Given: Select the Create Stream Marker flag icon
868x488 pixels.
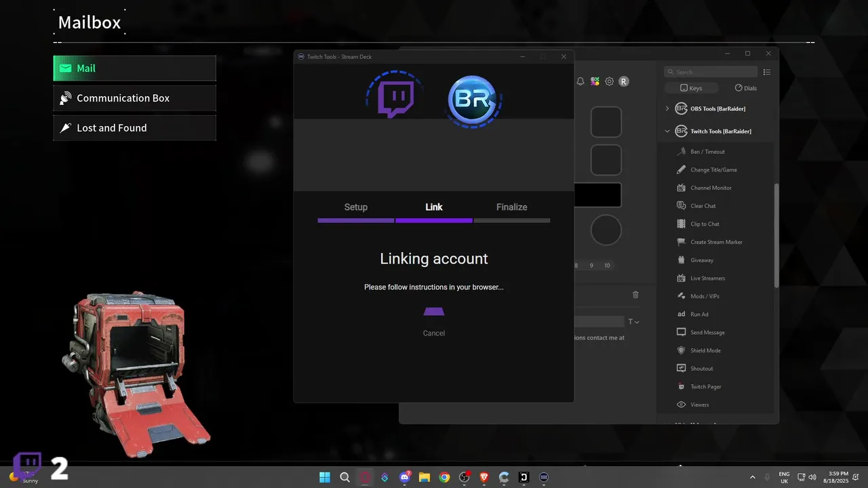Looking at the screenshot, I should click(682, 242).
